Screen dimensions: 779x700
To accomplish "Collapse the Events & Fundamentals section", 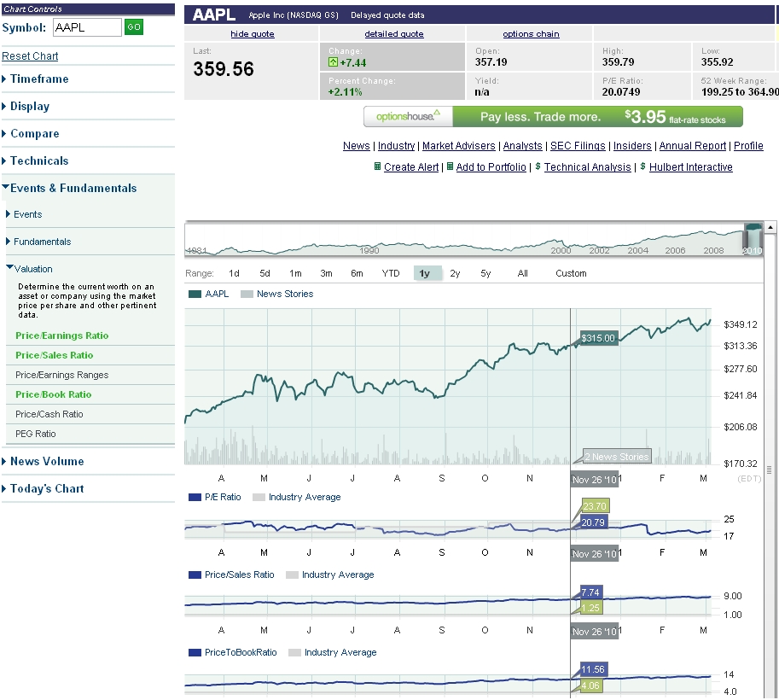I will point(73,188).
